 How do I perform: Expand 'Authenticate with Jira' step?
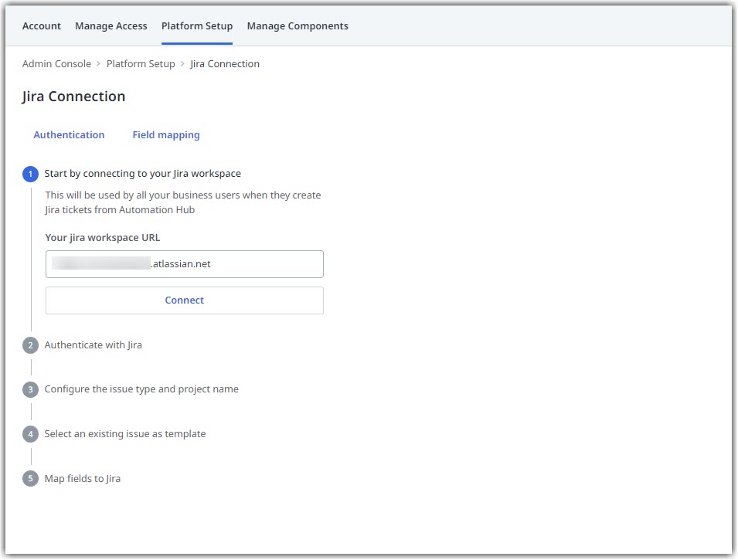(94, 345)
